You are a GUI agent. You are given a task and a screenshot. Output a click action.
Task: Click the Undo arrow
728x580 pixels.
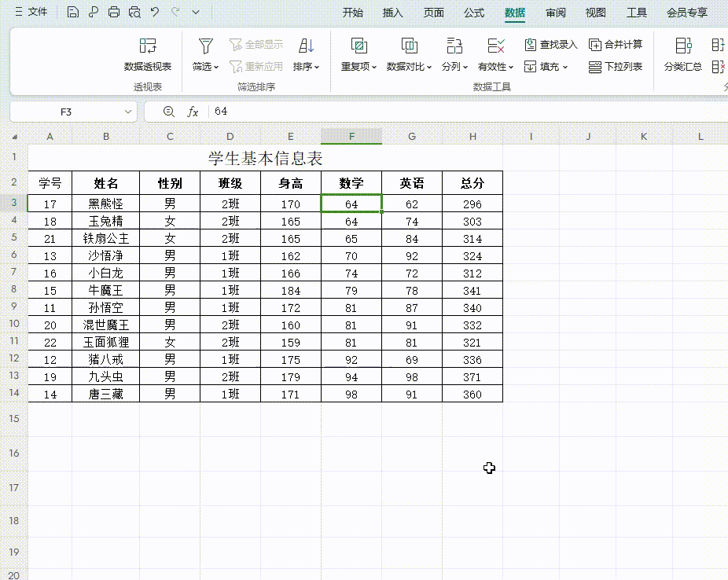click(155, 12)
